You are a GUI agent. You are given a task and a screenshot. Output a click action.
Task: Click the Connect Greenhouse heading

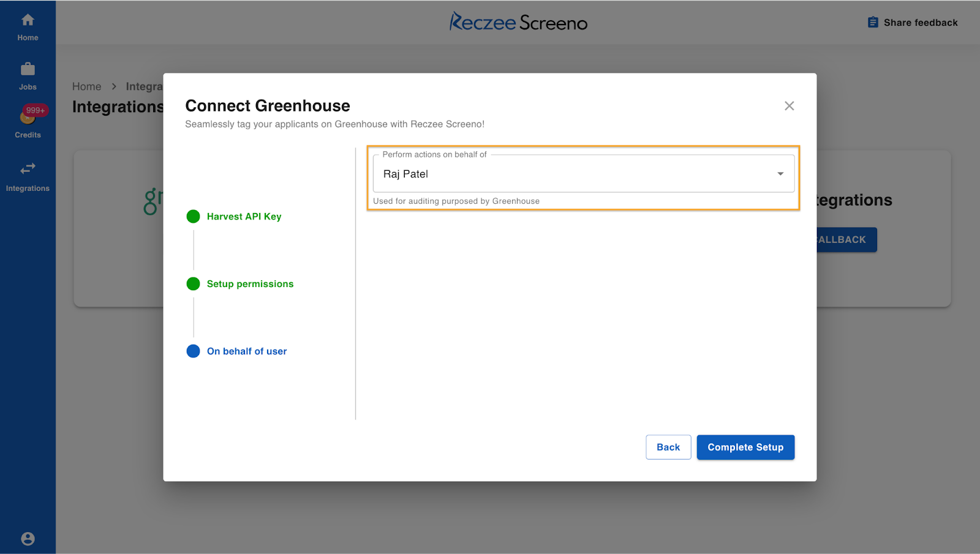[x=268, y=106]
